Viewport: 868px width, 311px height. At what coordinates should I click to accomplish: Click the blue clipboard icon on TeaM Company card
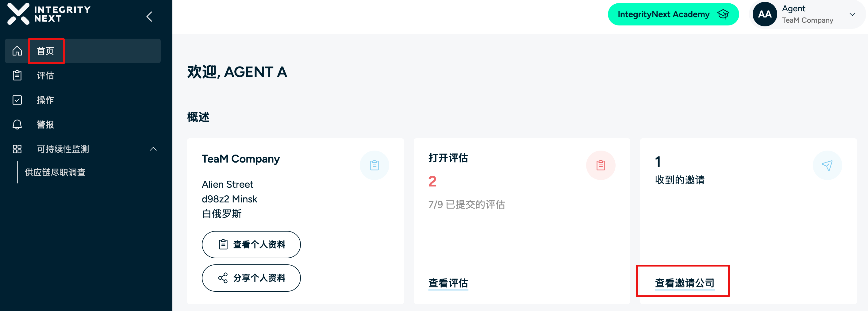click(374, 165)
